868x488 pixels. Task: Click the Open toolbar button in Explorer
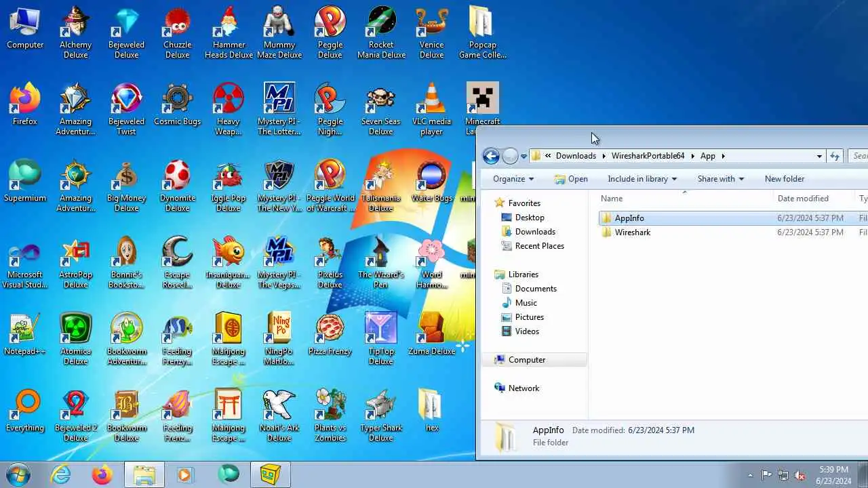coord(571,179)
